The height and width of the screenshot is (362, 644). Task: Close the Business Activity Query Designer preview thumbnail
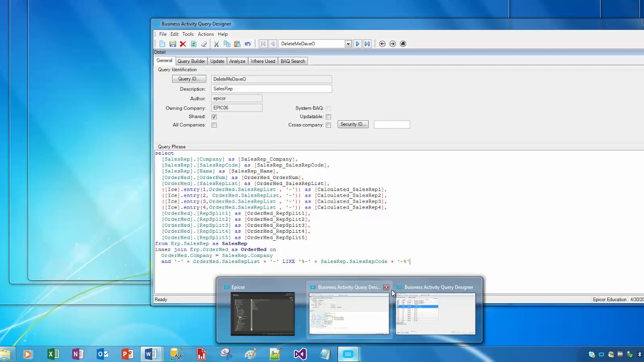tap(386, 287)
